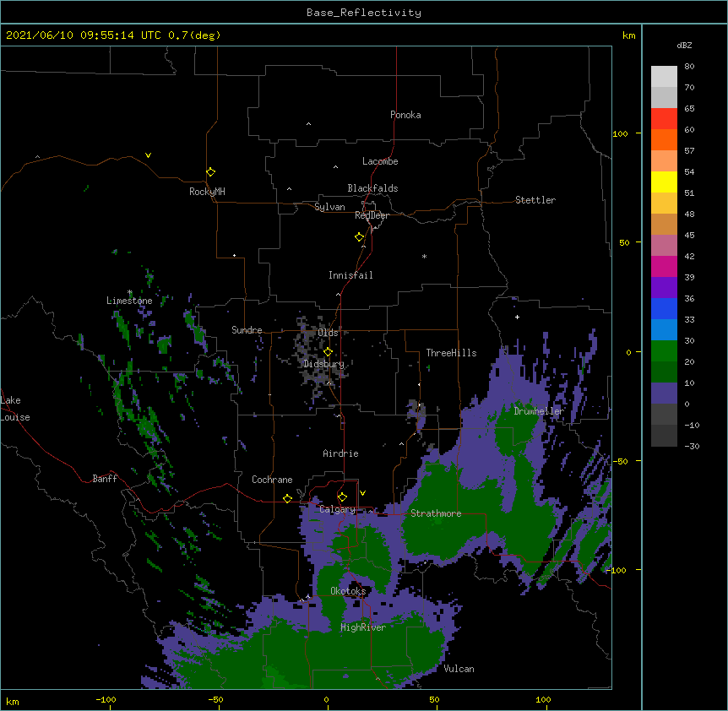728x711 pixels.
Task: Click the yellow diamond marker below Cochrane
Action: click(x=287, y=498)
